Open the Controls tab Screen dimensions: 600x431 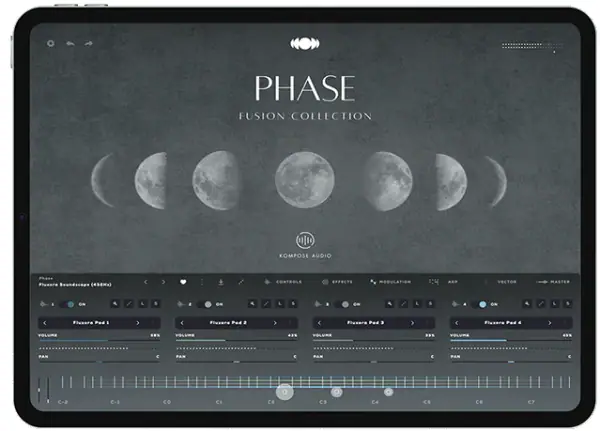(284, 282)
